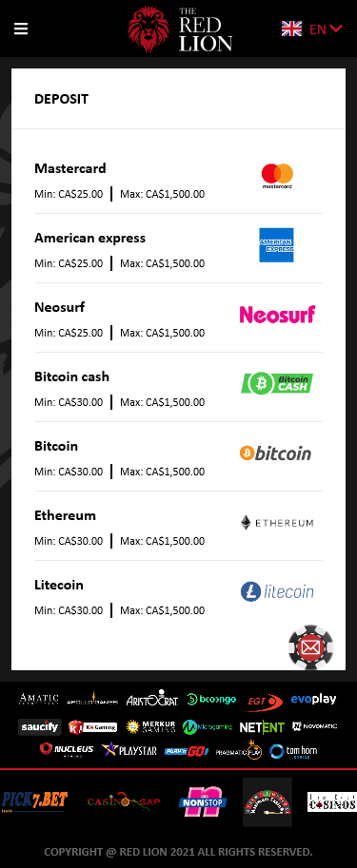Open the Casino Gap partner banner
The height and width of the screenshot is (868, 357).
point(124,801)
